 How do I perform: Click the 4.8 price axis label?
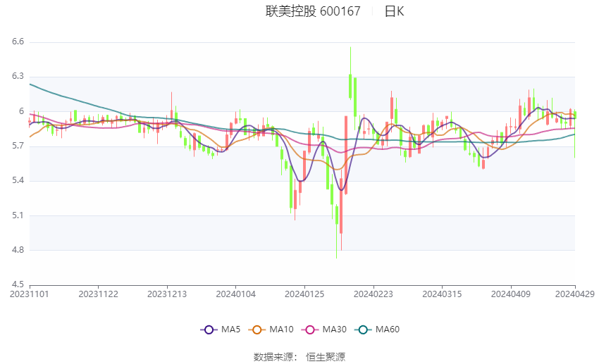[18, 250]
